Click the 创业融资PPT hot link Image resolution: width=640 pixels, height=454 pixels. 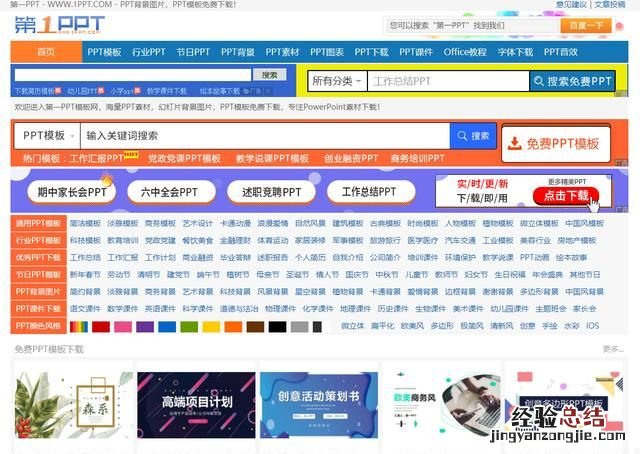point(351,158)
